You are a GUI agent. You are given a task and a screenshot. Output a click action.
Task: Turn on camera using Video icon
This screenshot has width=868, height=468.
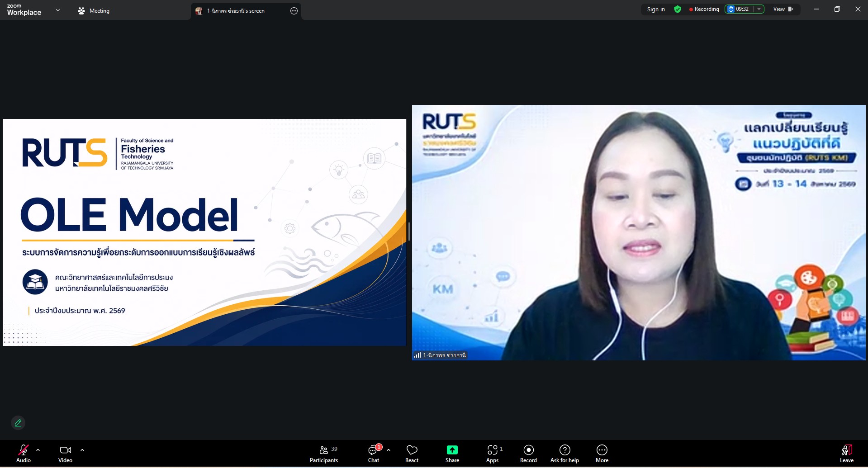tap(65, 454)
